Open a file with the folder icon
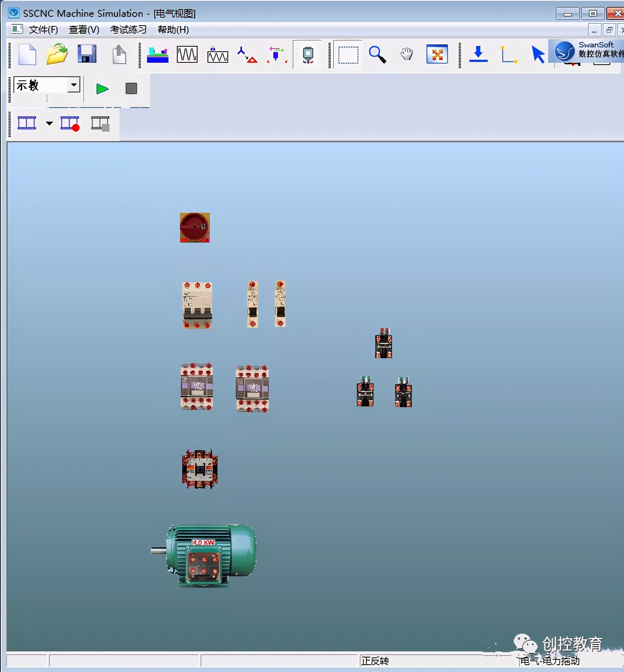The height and width of the screenshot is (672, 624). coord(57,54)
